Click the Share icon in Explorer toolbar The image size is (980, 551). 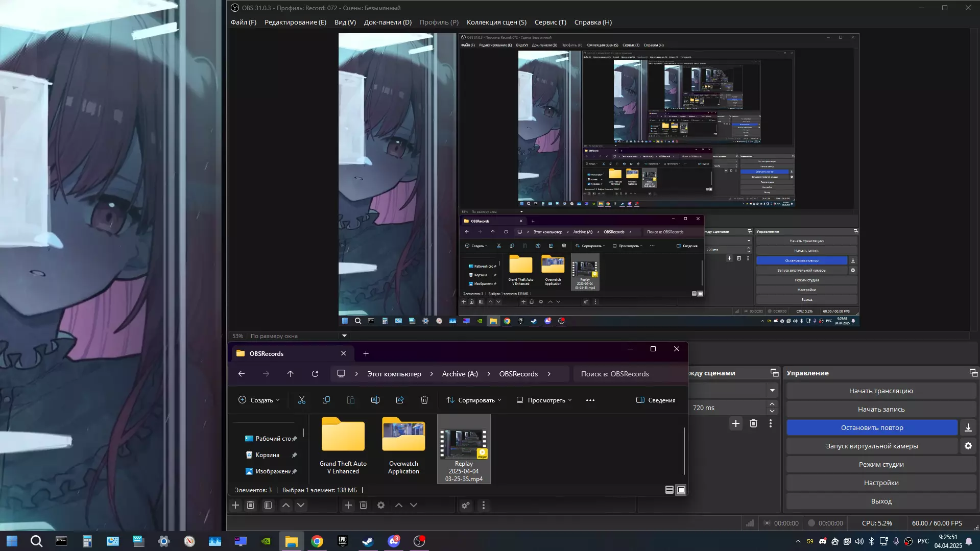click(x=400, y=400)
